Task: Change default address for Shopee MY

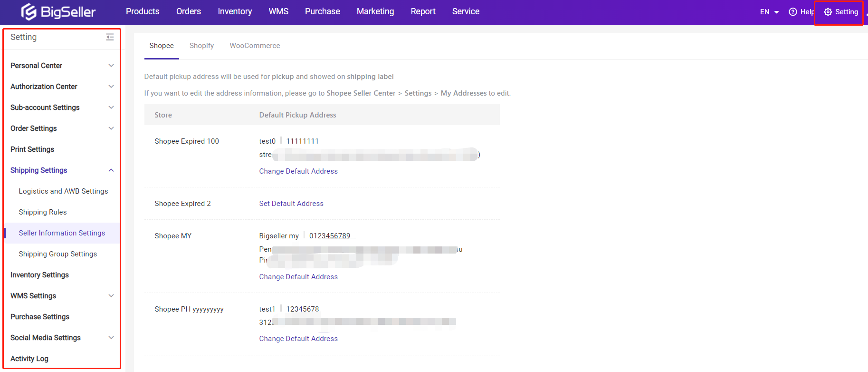Action: (x=298, y=277)
